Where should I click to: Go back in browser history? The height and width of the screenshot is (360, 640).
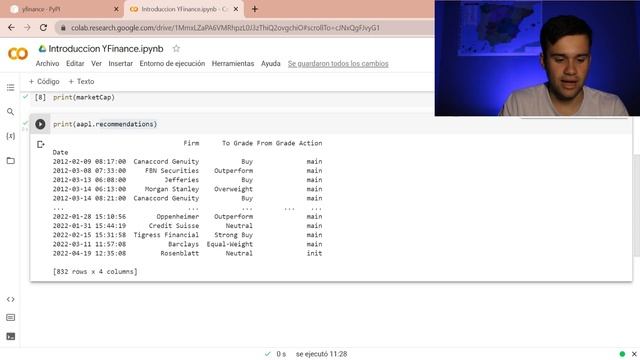point(11,28)
